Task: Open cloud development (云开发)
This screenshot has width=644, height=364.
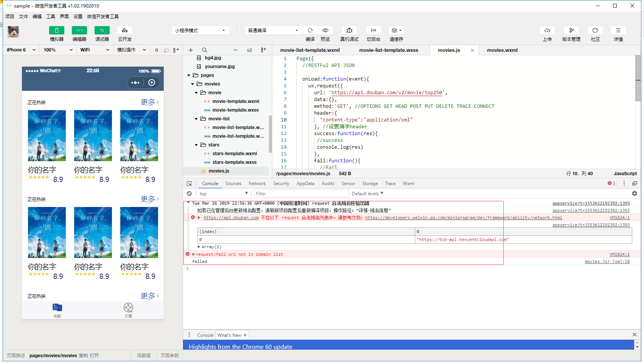Action: pyautogui.click(x=125, y=30)
